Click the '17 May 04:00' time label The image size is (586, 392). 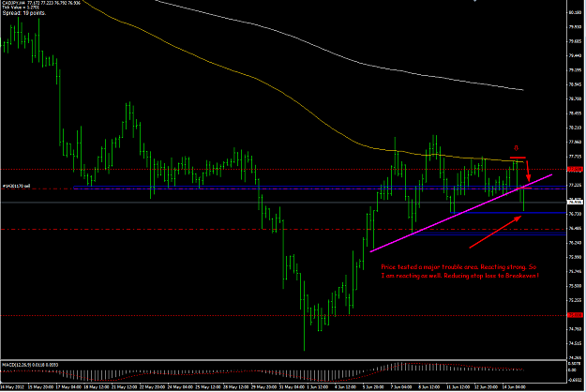(x=68, y=386)
